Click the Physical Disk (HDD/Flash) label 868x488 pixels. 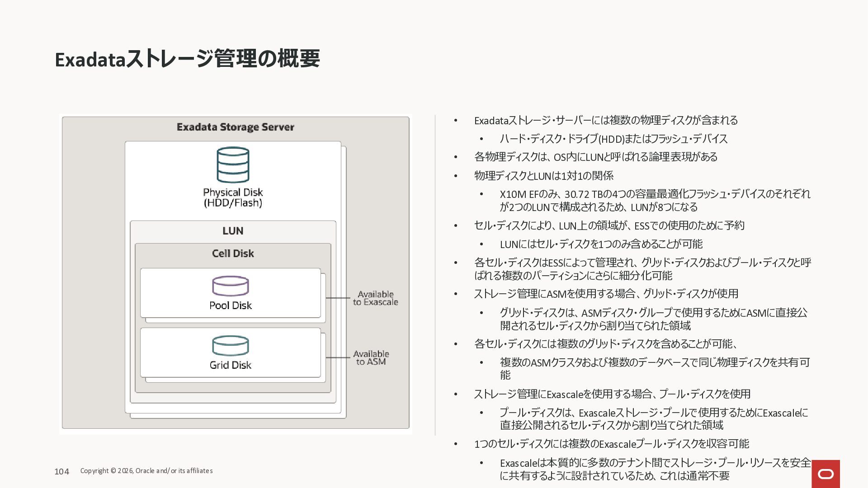pyautogui.click(x=233, y=197)
